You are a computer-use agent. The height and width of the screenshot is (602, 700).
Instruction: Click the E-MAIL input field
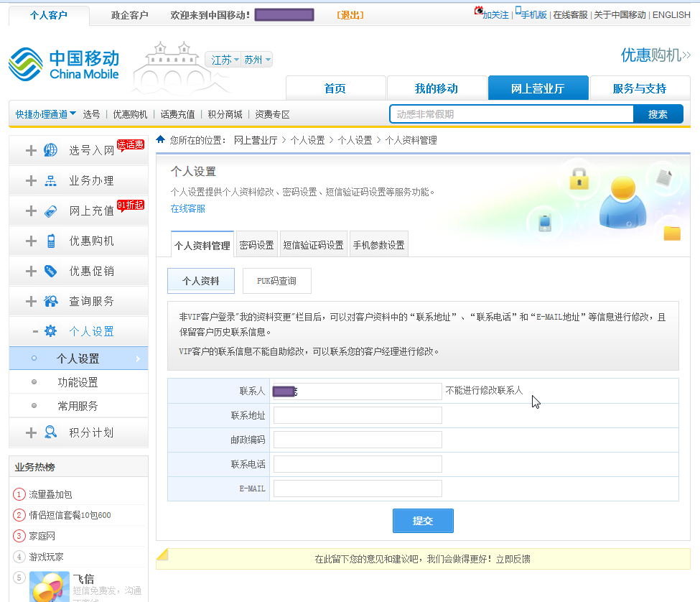(358, 488)
